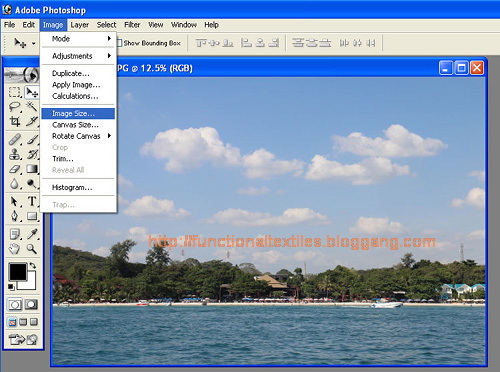Select the Hand tool
This screenshot has height=372, width=500.
click(15, 248)
